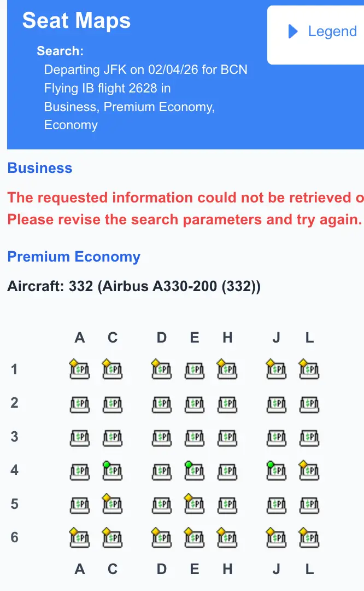Choose seat 4C with green marker
This screenshot has width=364, height=591.
click(113, 471)
